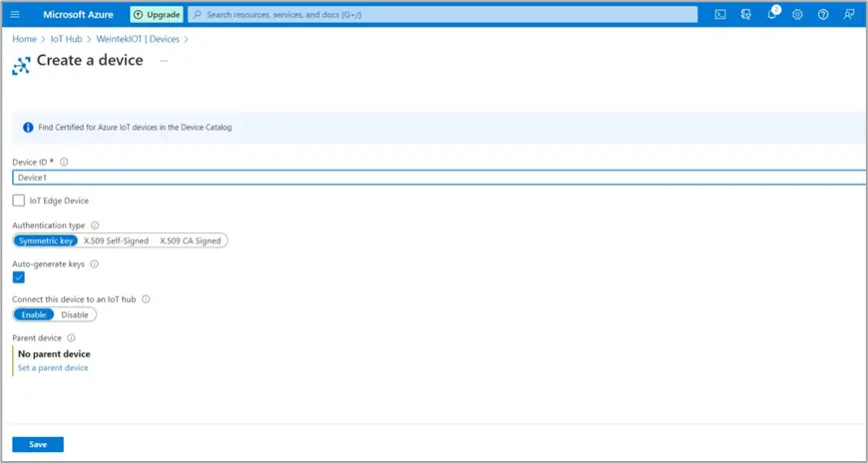Click Microsoft Azure brand title
This screenshot has width=868, height=463.
point(78,14)
